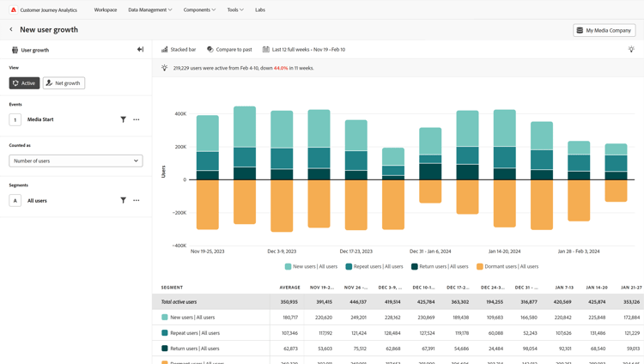This screenshot has height=364, width=644.
Task: Open more options for Media Start event
Action: tap(137, 119)
